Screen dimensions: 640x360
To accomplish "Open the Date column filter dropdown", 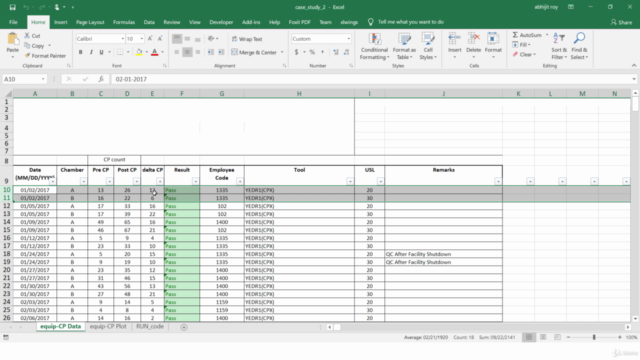I will (52, 182).
